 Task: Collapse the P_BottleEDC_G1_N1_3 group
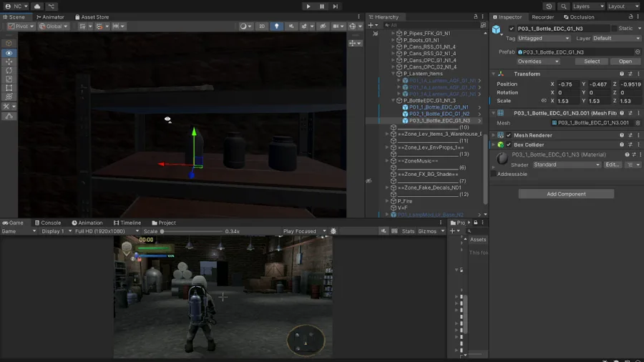(x=394, y=101)
